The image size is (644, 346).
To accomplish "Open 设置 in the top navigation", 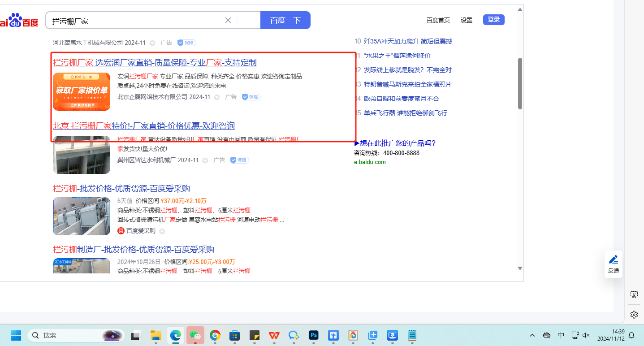I will (467, 20).
